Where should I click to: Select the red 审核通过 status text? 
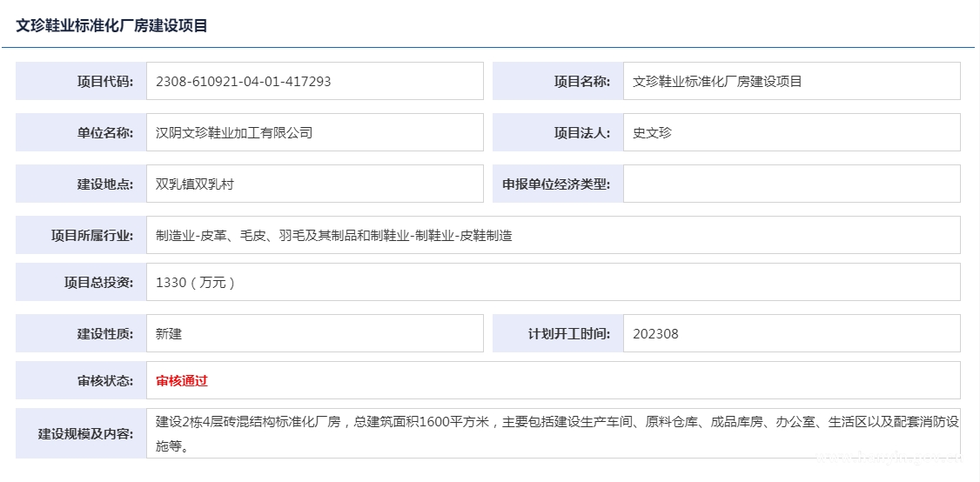click(182, 380)
